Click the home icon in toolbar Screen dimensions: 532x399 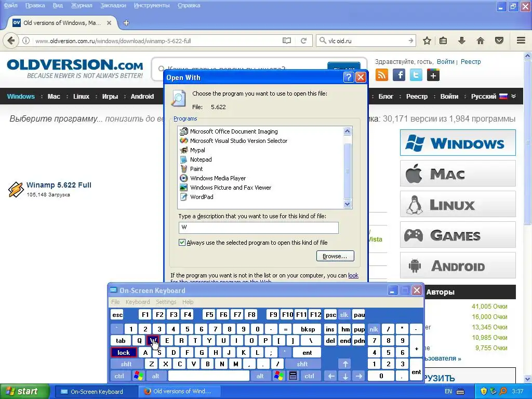pos(481,41)
